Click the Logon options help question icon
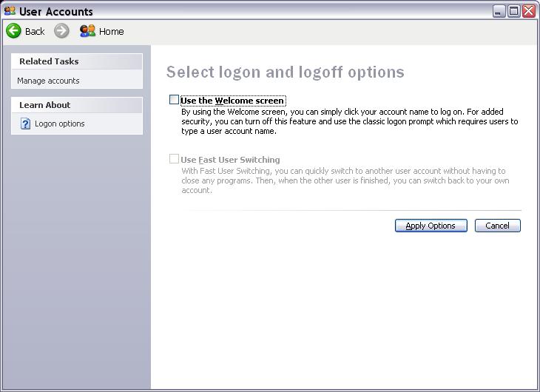 [x=25, y=124]
